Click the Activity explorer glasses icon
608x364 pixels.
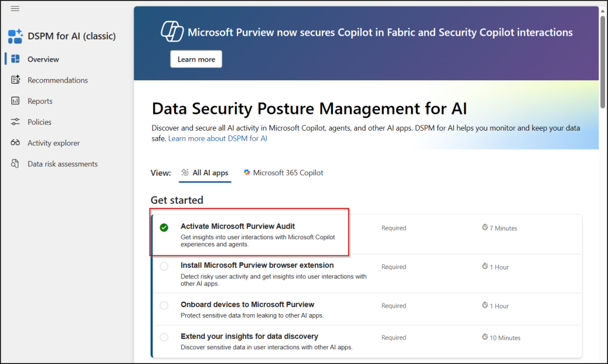click(x=15, y=143)
